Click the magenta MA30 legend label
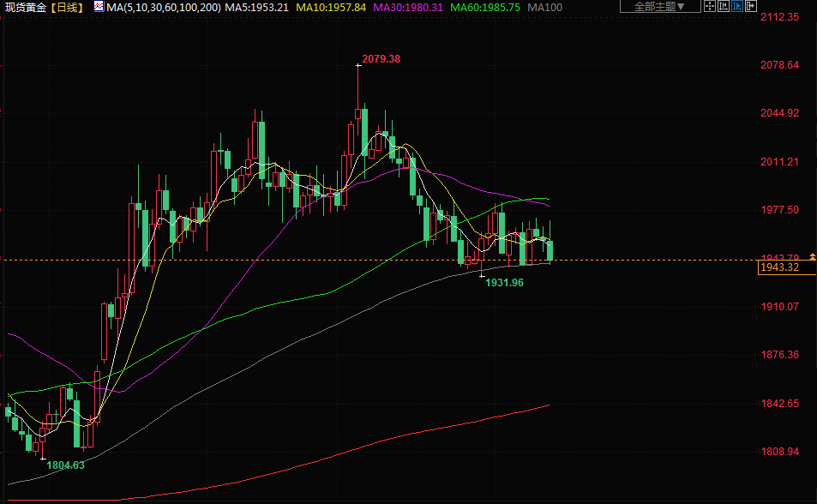The height and width of the screenshot is (504, 817). (x=406, y=7)
